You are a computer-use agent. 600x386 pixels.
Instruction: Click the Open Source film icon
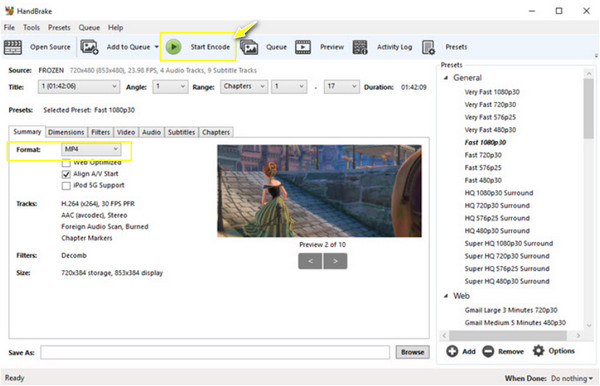click(13, 47)
